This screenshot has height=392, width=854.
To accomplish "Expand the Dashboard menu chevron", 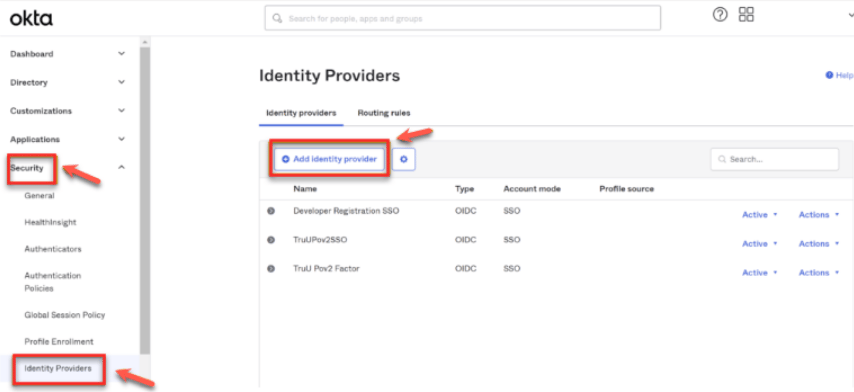I will tap(121, 53).
